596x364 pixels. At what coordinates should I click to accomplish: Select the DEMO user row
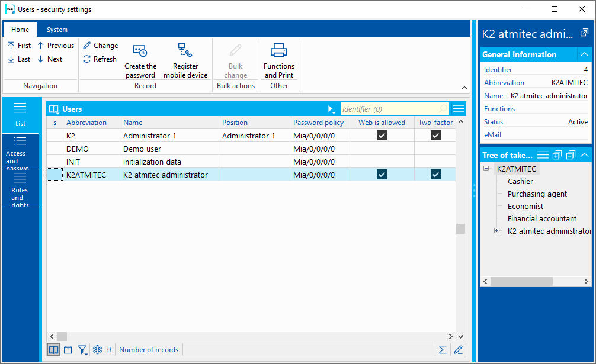(x=251, y=149)
